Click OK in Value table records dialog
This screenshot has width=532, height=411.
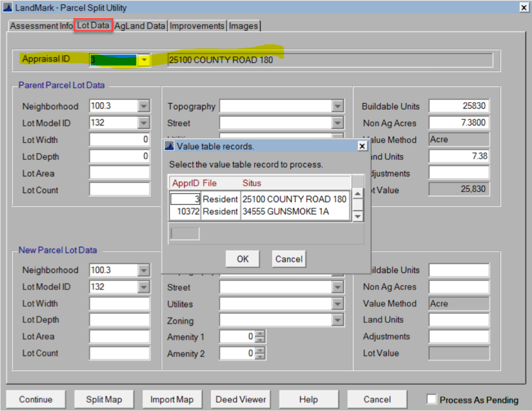pos(243,259)
